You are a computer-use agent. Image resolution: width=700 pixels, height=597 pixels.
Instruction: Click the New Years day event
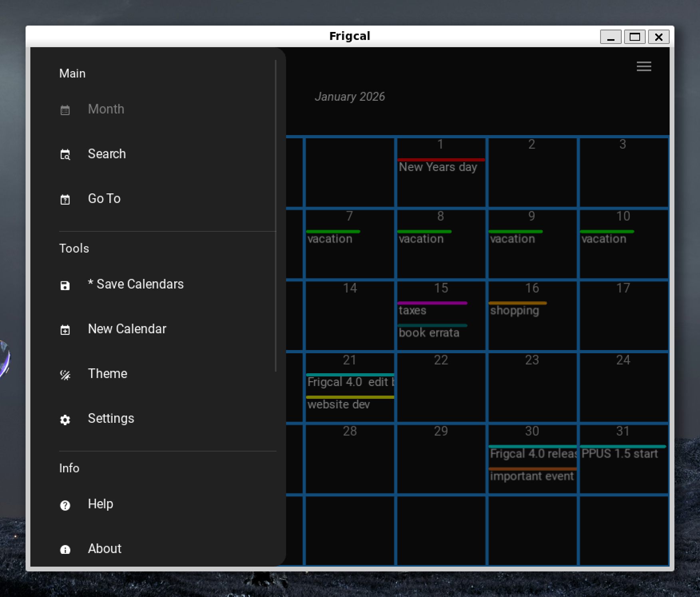click(x=437, y=167)
